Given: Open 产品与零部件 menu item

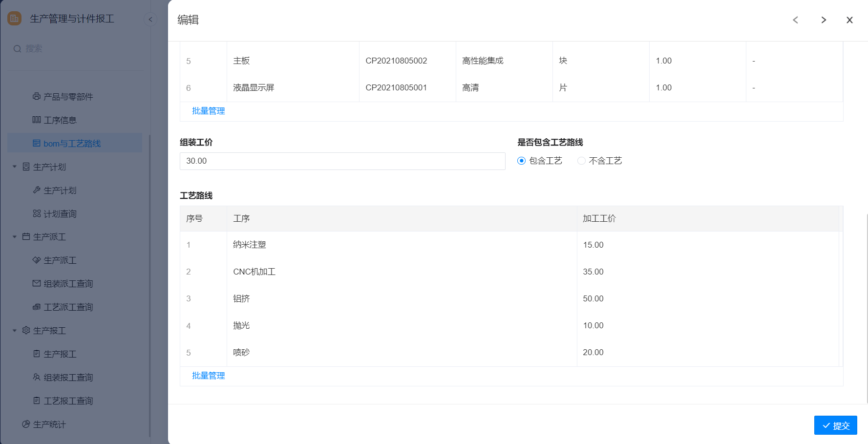Looking at the screenshot, I should [75, 96].
